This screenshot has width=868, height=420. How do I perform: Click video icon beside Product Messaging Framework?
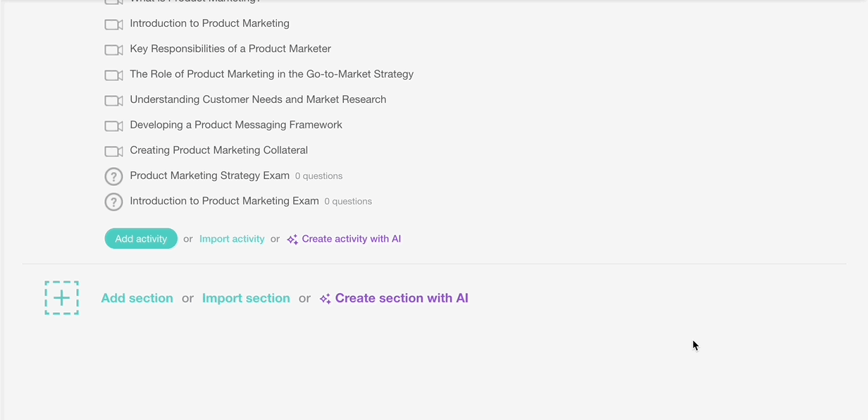coord(113,126)
